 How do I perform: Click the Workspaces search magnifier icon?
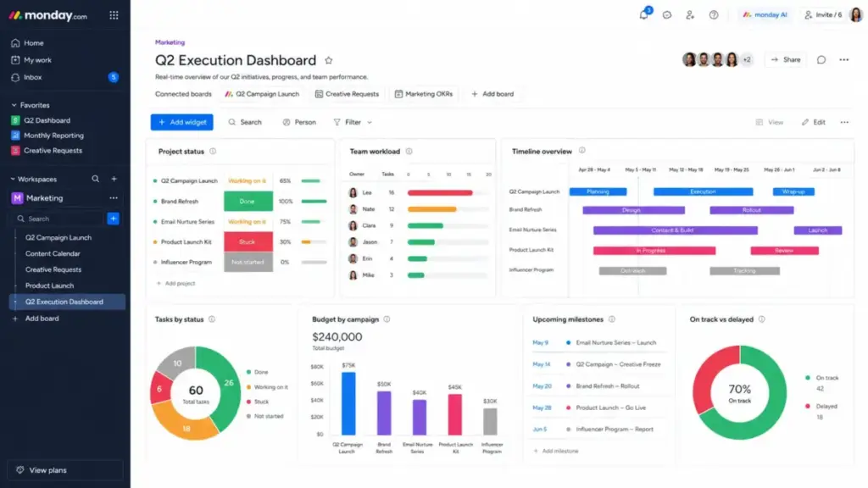coord(95,179)
